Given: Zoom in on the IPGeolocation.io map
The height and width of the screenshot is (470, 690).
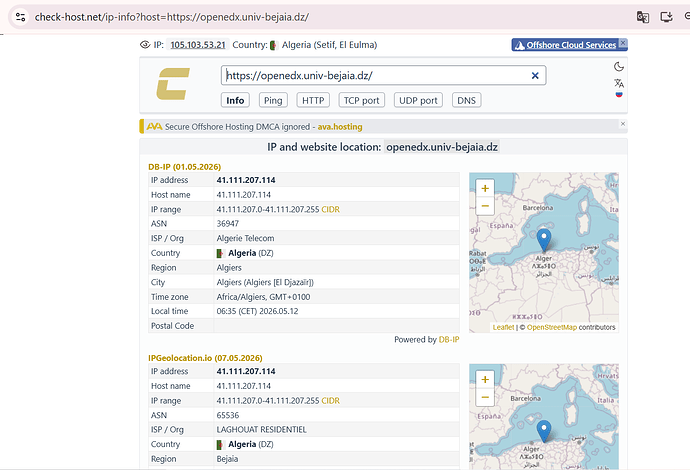Looking at the screenshot, I should (485, 379).
